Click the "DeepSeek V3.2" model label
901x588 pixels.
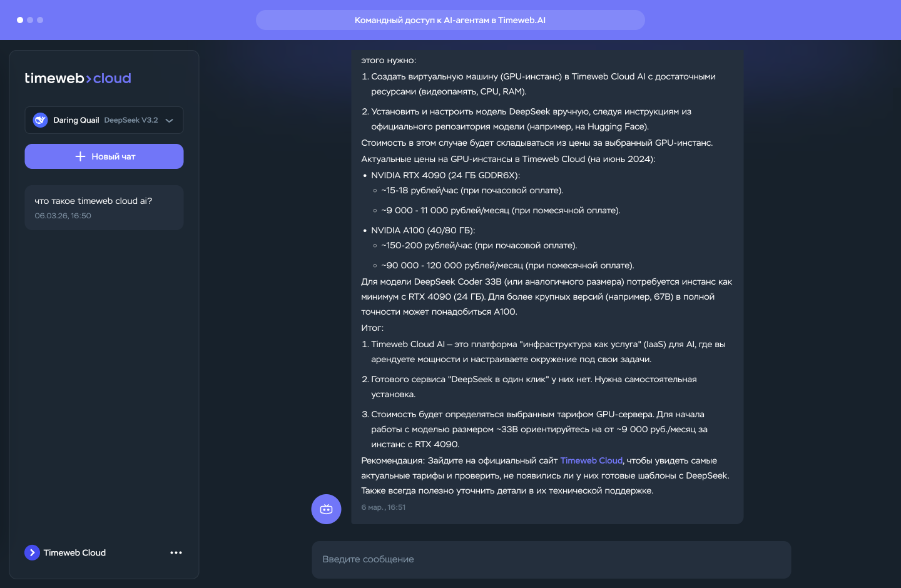pos(131,120)
